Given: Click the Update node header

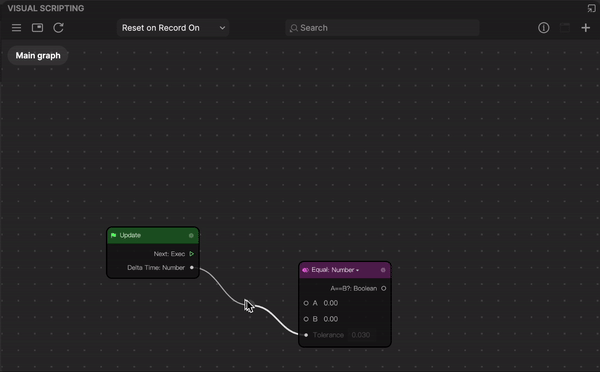Looking at the screenshot, I should [153, 235].
